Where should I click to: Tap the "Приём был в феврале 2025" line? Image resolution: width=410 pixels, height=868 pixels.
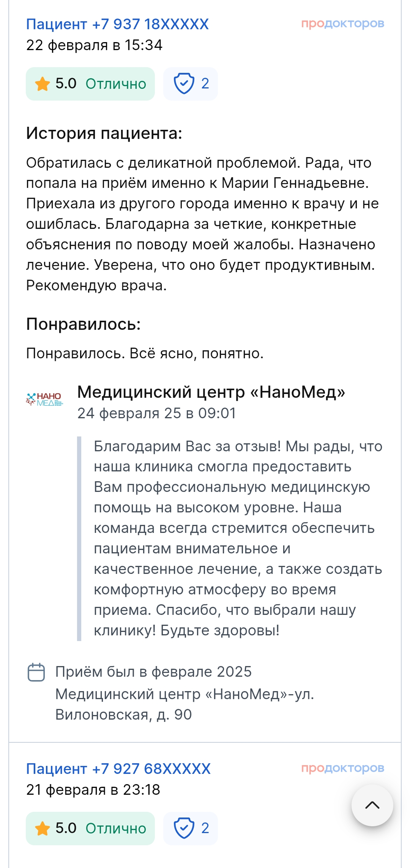click(153, 672)
